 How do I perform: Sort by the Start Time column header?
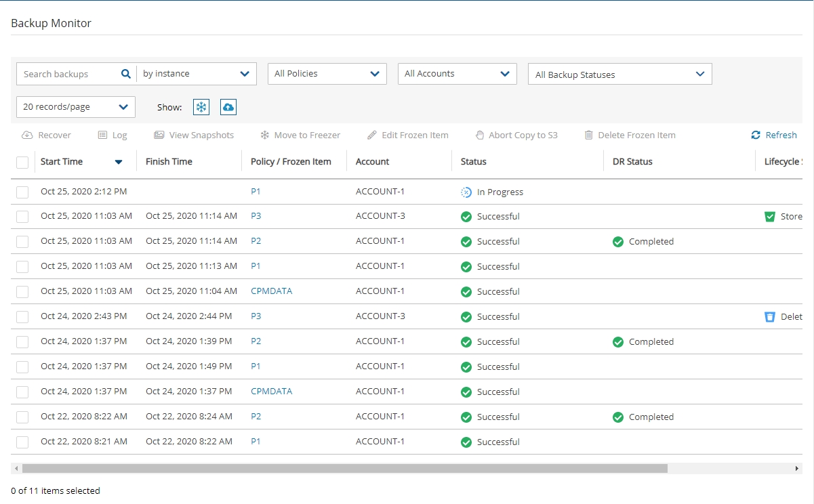(x=62, y=162)
